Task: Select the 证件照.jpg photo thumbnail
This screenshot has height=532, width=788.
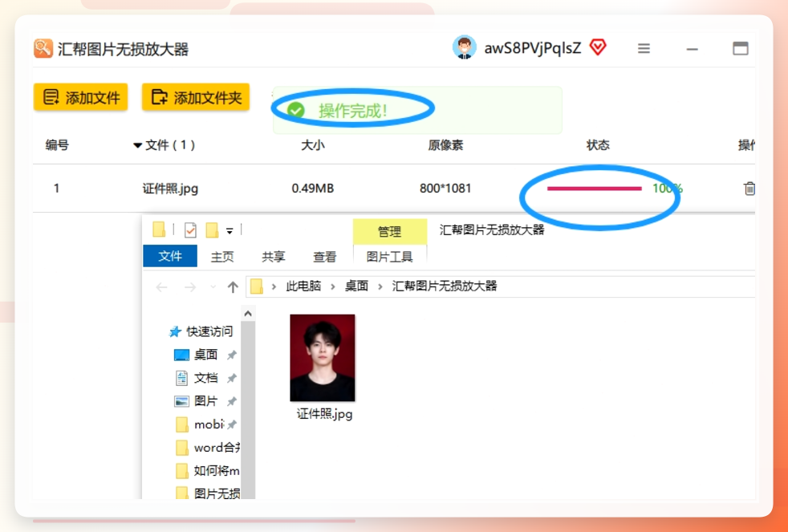Action: click(323, 358)
